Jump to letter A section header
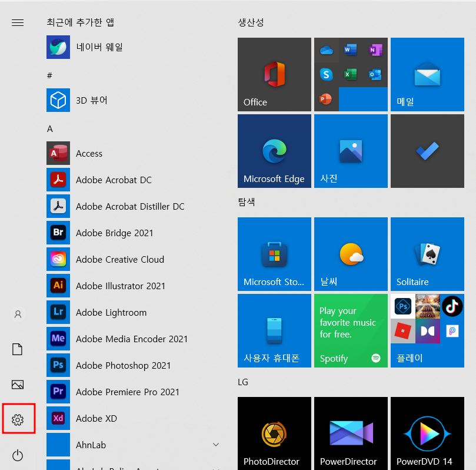This screenshot has width=476, height=470. tap(50, 129)
